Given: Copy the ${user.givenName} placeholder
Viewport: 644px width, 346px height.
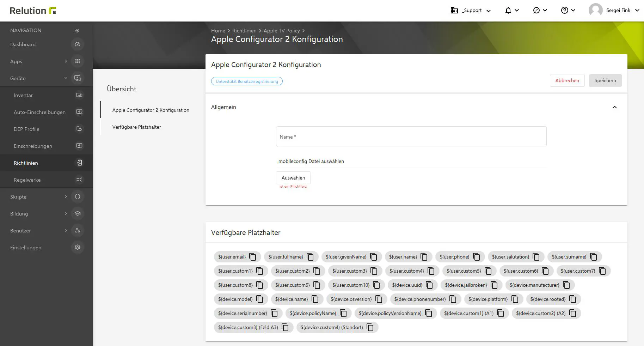Looking at the screenshot, I should point(374,257).
